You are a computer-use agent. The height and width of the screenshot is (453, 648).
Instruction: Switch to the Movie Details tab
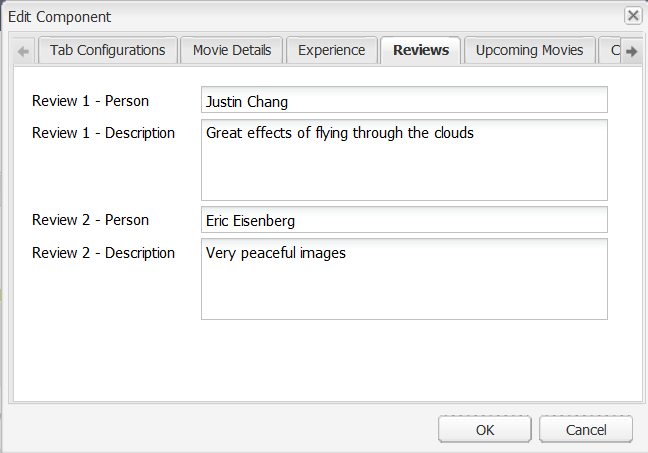[x=232, y=50]
